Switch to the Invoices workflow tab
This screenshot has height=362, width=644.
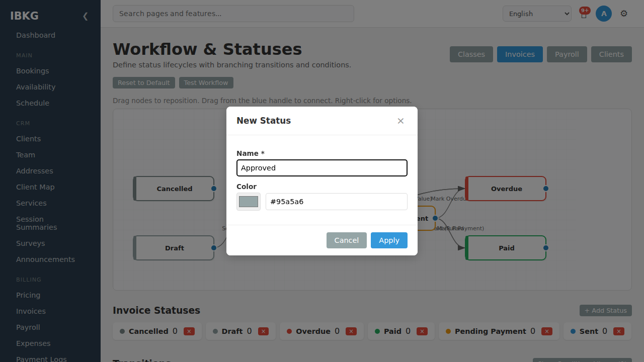(520, 54)
